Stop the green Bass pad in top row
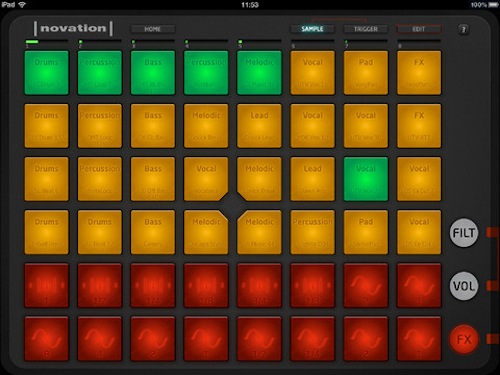The height and width of the screenshot is (375, 500). (153, 73)
